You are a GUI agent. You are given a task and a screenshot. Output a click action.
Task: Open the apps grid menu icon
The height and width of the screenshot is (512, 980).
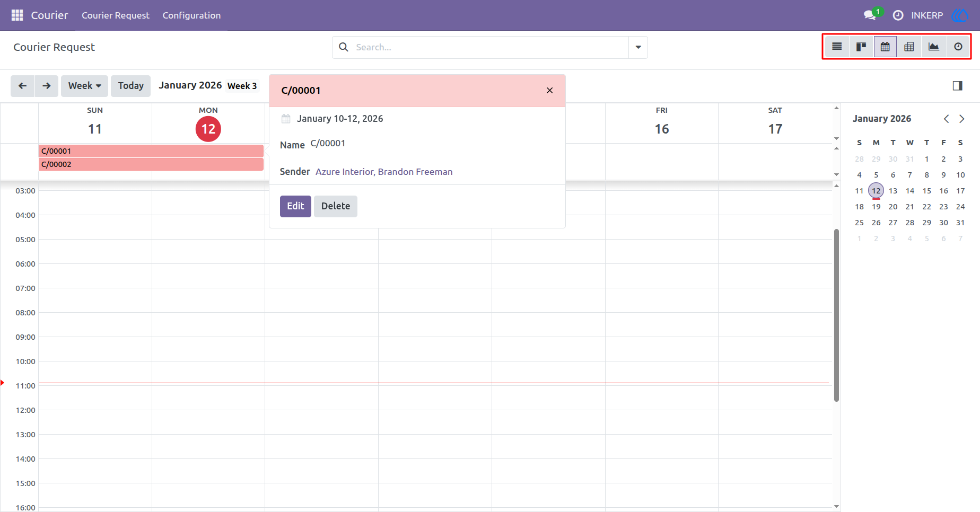[x=17, y=15]
